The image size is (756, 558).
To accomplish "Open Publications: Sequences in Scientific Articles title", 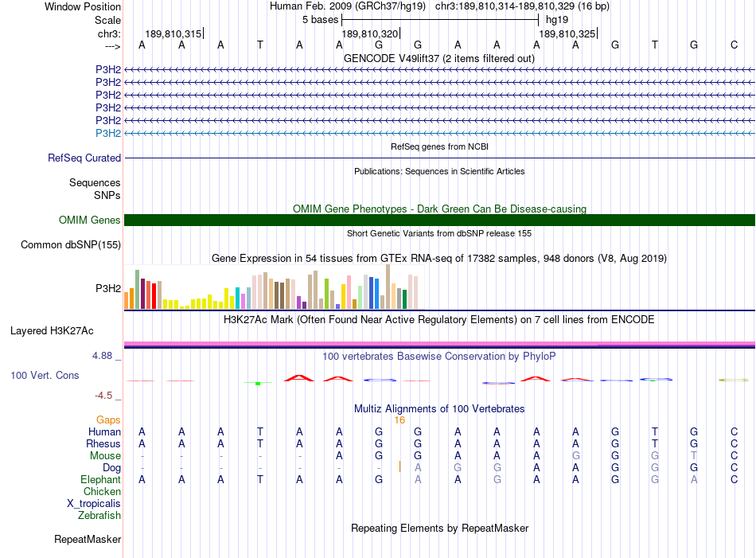I will (439, 171).
